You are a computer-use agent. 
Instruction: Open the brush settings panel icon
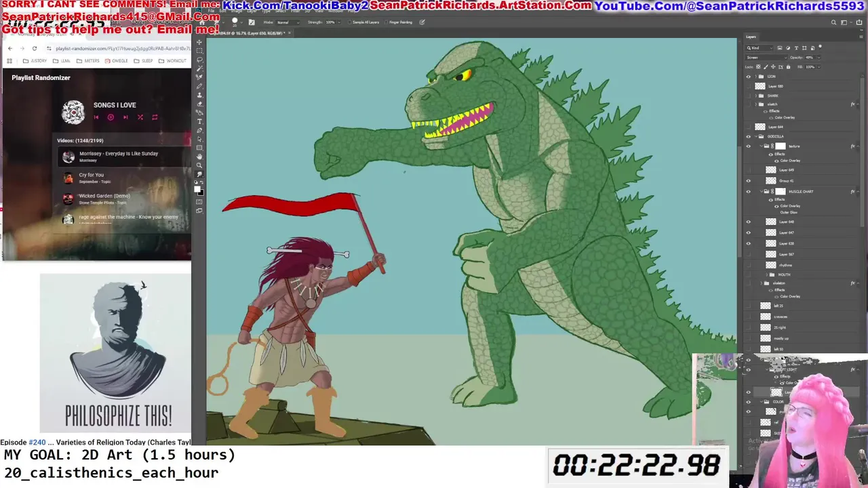[252, 22]
